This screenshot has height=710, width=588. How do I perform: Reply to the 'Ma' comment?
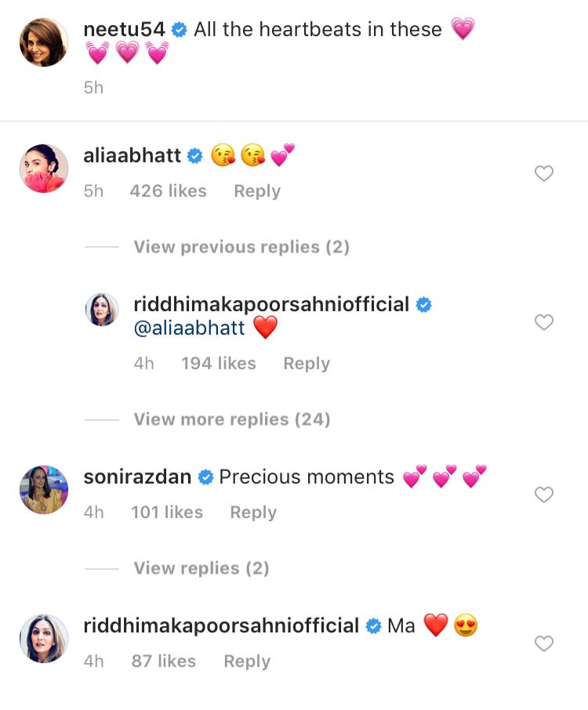(x=247, y=661)
